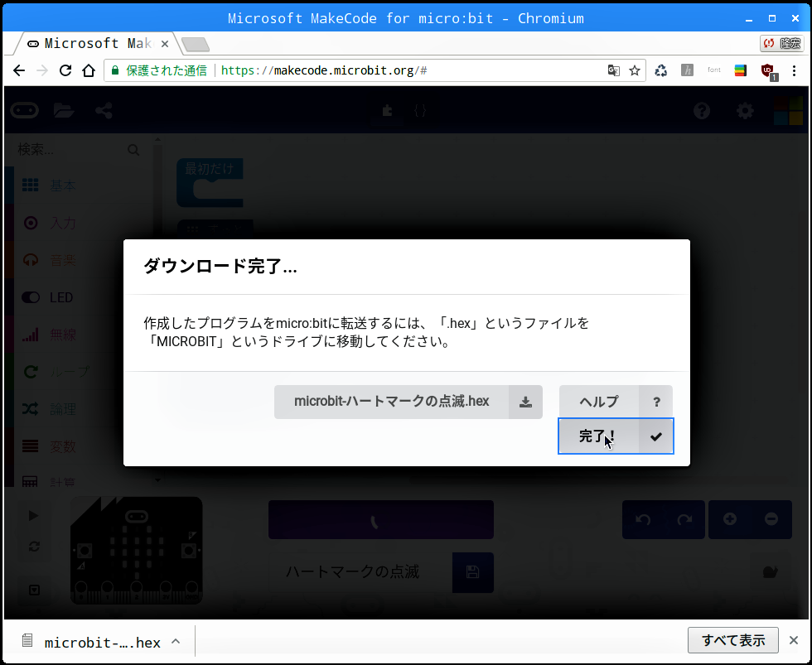This screenshot has width=812, height=665.
Task: Download microbit-ハートマークの点滅.hex again
Action: [x=391, y=402]
